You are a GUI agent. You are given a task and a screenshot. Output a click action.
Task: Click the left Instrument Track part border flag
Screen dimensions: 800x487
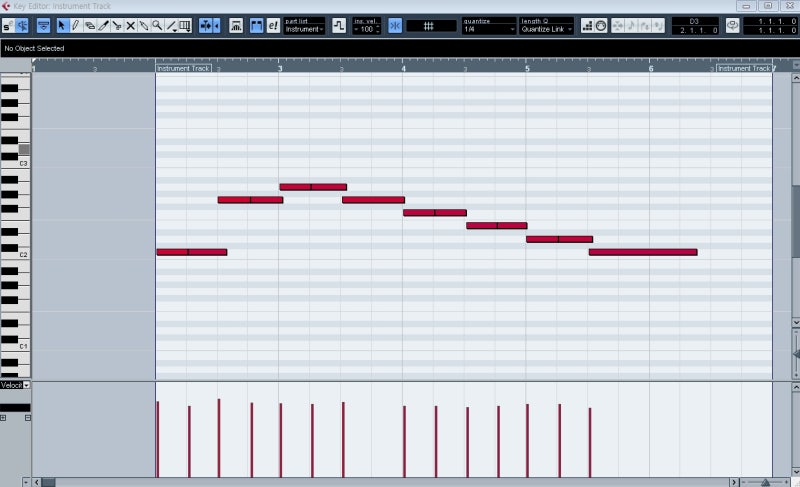[x=183, y=68]
